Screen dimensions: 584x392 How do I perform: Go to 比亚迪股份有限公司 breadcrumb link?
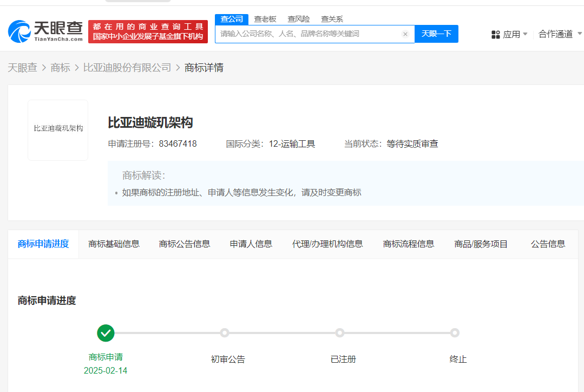coord(127,68)
